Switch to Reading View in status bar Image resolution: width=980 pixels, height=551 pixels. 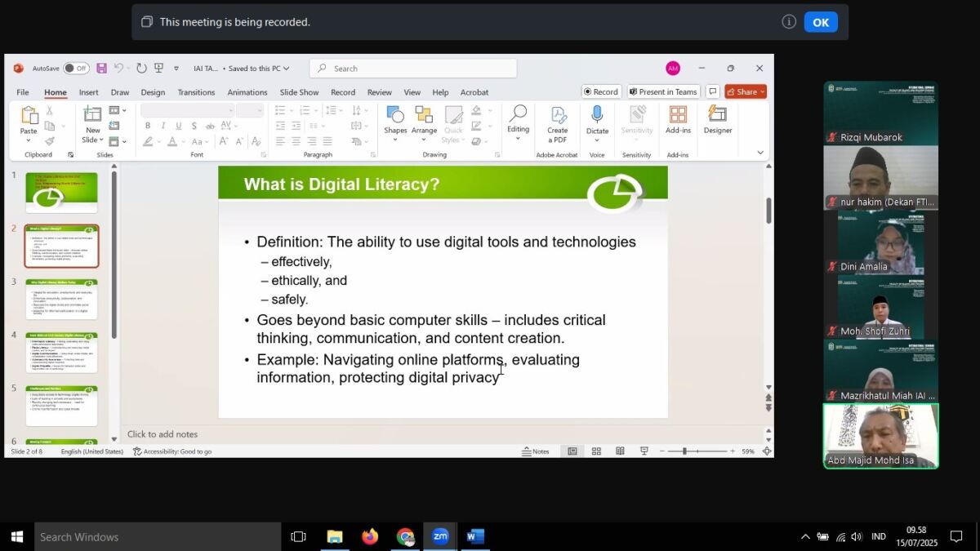pyautogui.click(x=620, y=451)
